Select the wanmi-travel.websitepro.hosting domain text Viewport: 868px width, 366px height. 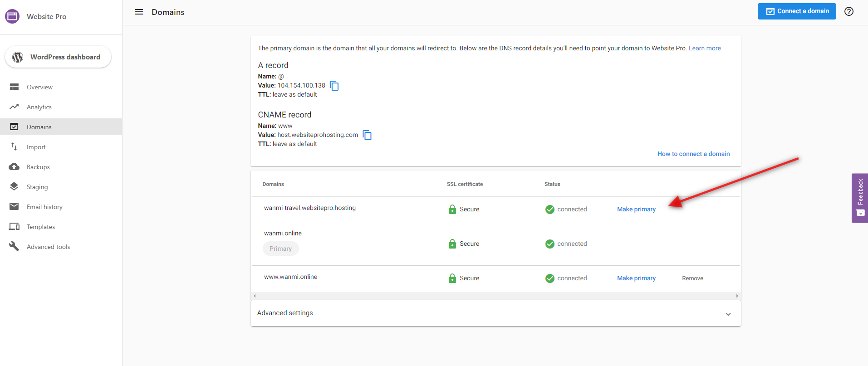310,208
